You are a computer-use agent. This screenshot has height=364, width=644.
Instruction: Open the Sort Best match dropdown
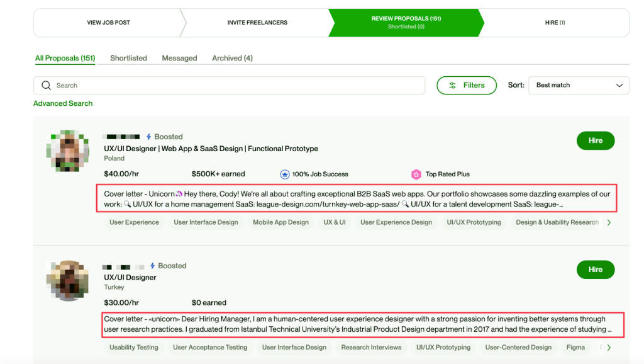coord(579,86)
